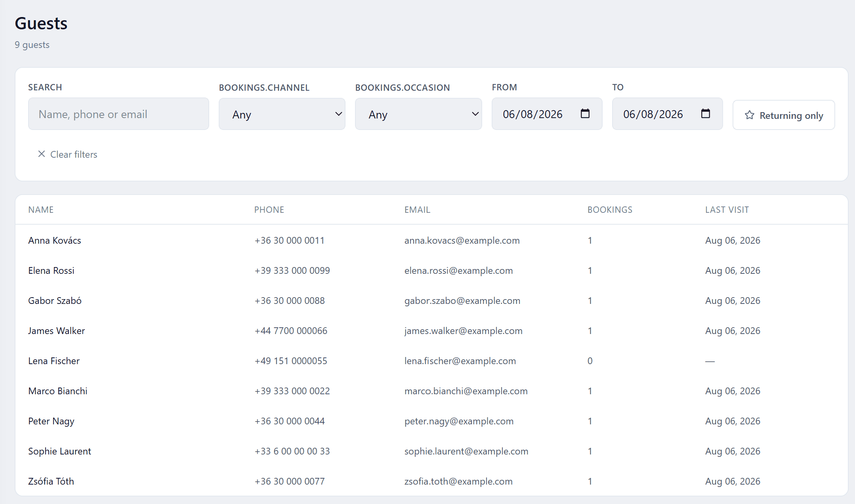Click the BOOKINGS column header

pos(610,210)
